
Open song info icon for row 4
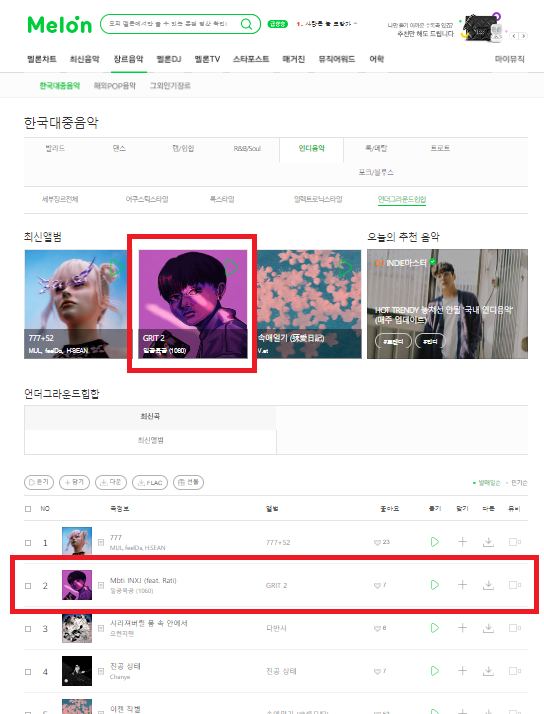pos(101,671)
